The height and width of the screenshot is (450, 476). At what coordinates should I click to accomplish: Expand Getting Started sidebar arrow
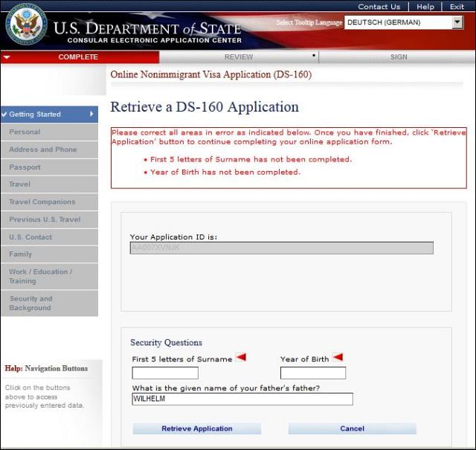coord(91,115)
